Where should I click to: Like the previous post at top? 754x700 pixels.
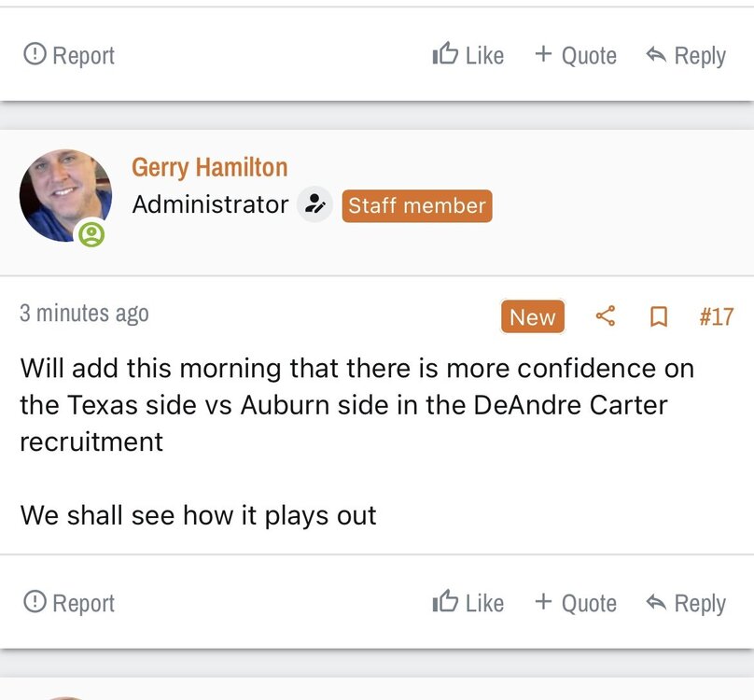pos(468,55)
